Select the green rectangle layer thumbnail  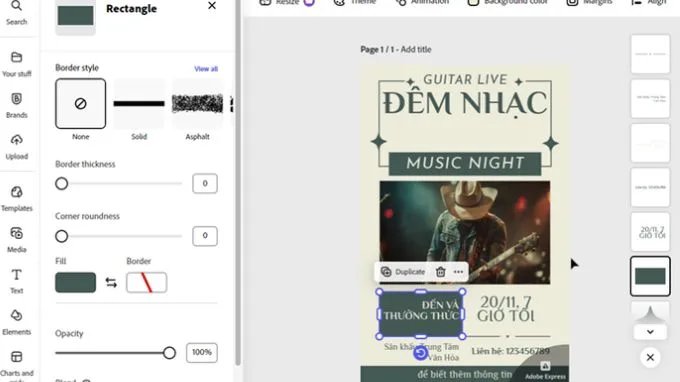click(x=650, y=276)
